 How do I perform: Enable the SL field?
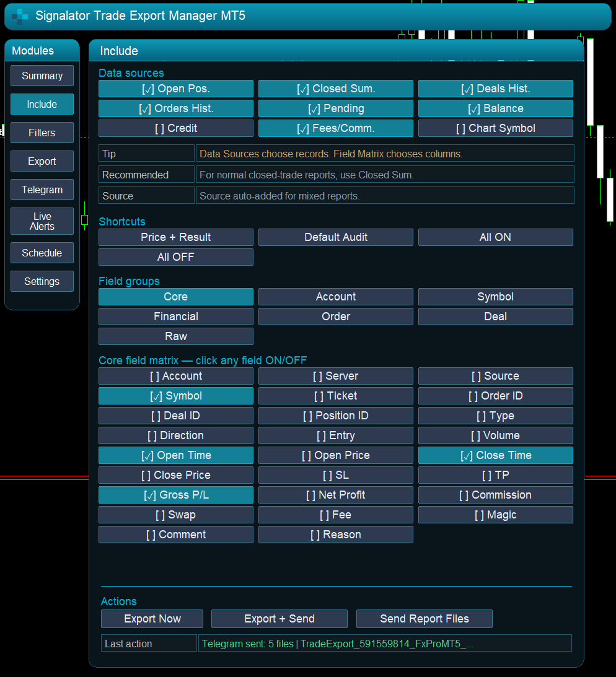pyautogui.click(x=336, y=475)
